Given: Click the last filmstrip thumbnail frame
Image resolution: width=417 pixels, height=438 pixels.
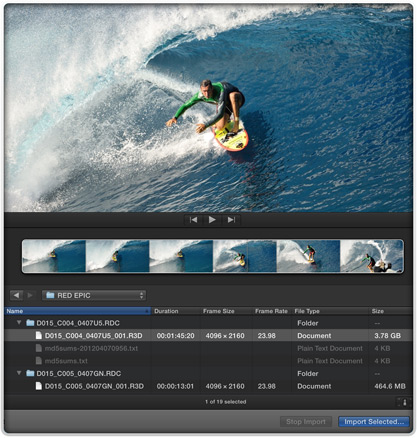Looking at the screenshot, I should (x=372, y=256).
